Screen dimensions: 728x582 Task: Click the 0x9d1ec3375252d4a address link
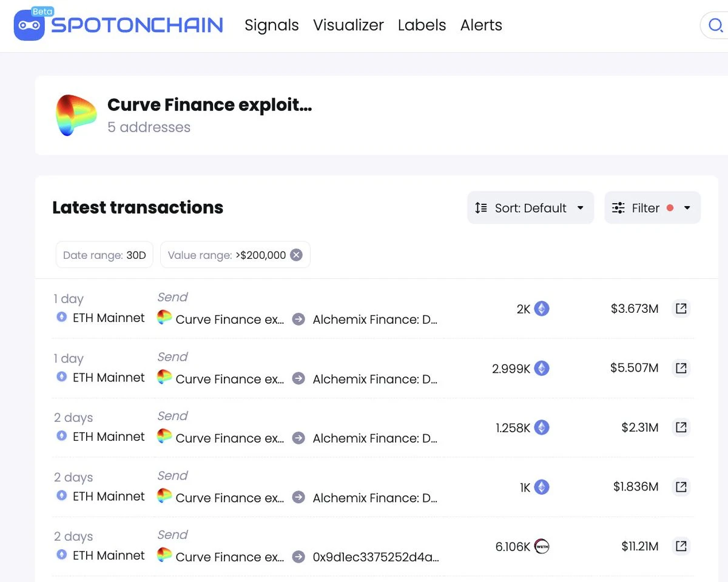click(x=376, y=557)
